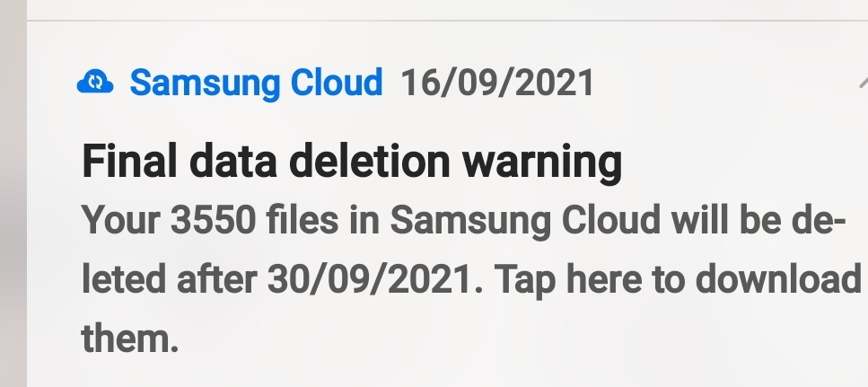Click the Samsung Cloud sync icon

(95, 84)
